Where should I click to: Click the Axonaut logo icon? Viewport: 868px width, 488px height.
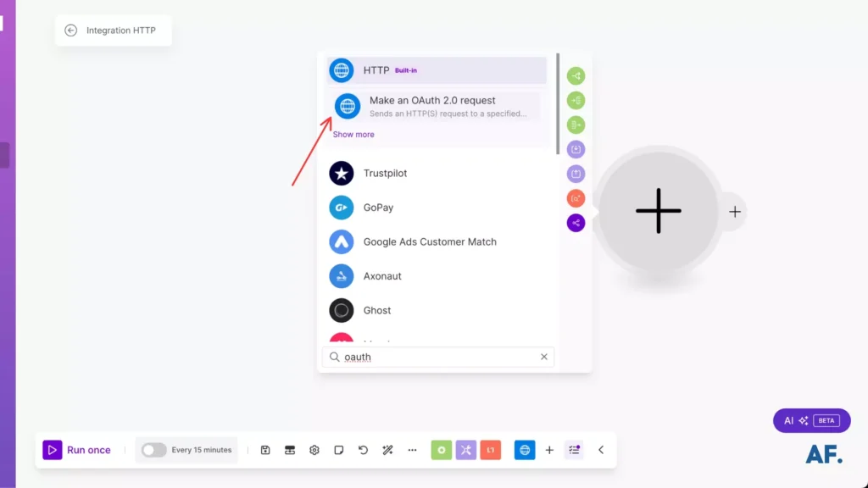pos(342,276)
